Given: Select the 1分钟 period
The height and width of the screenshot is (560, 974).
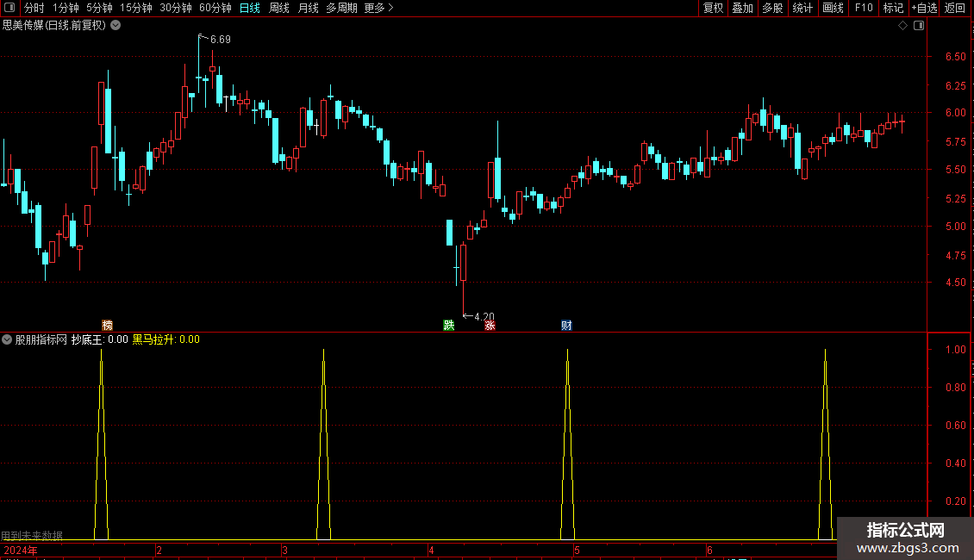Looking at the screenshot, I should 66,8.
